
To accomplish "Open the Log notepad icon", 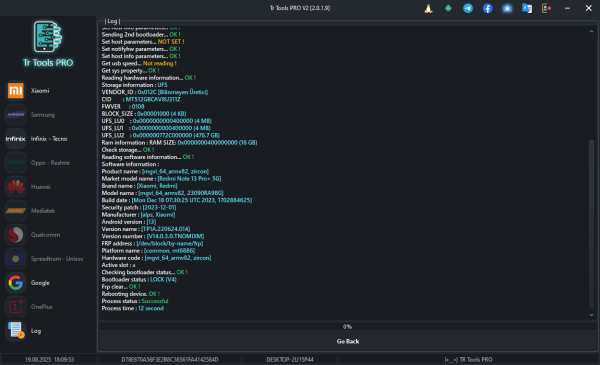I will (16, 331).
